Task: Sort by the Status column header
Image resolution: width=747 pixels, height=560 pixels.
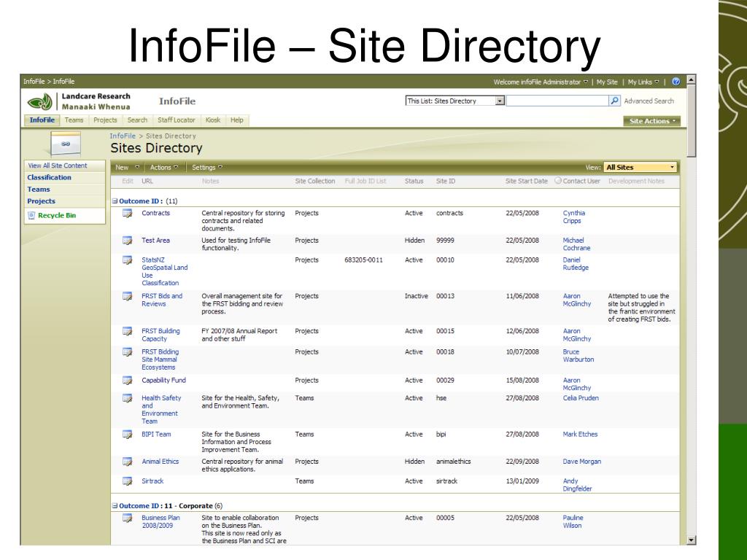Action: 414,182
